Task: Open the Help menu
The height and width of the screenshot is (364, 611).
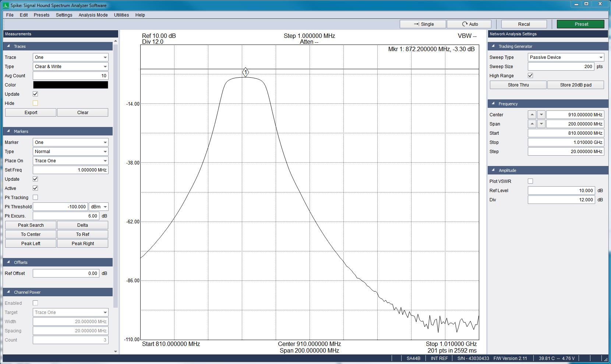Action: click(x=140, y=15)
